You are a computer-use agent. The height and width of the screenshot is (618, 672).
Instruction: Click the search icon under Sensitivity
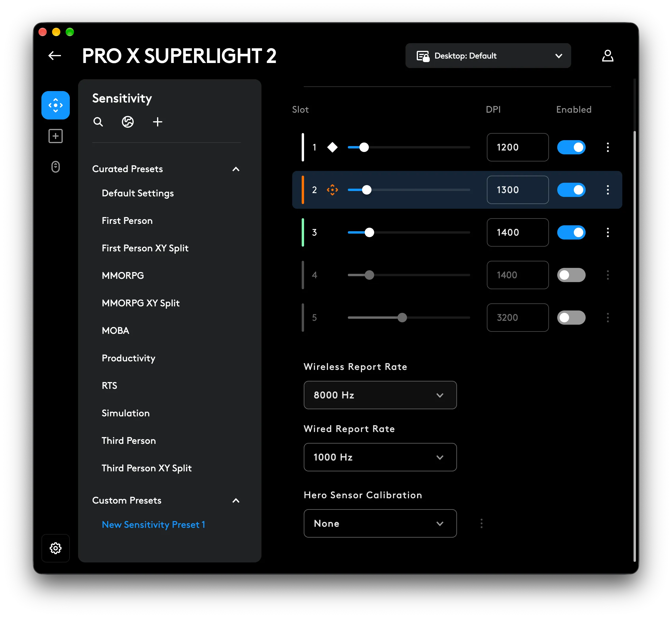(x=98, y=122)
